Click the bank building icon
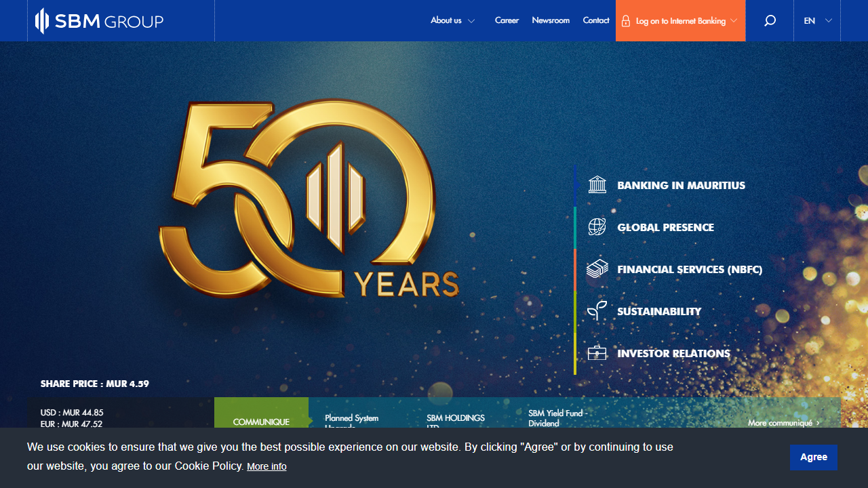Image resolution: width=868 pixels, height=488 pixels. coord(597,185)
